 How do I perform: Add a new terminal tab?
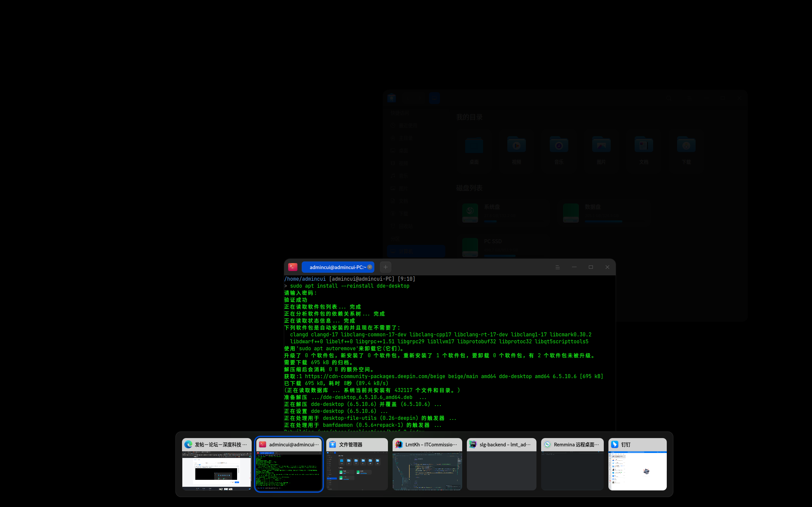(386, 267)
